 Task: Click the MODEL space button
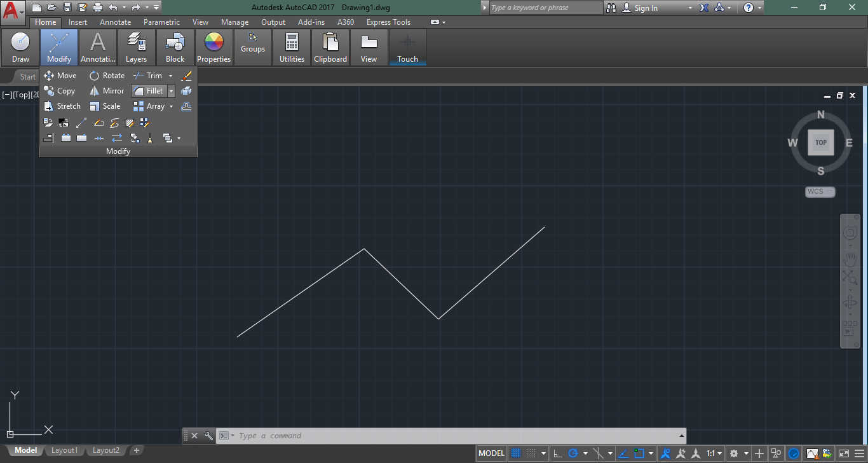[491, 453]
